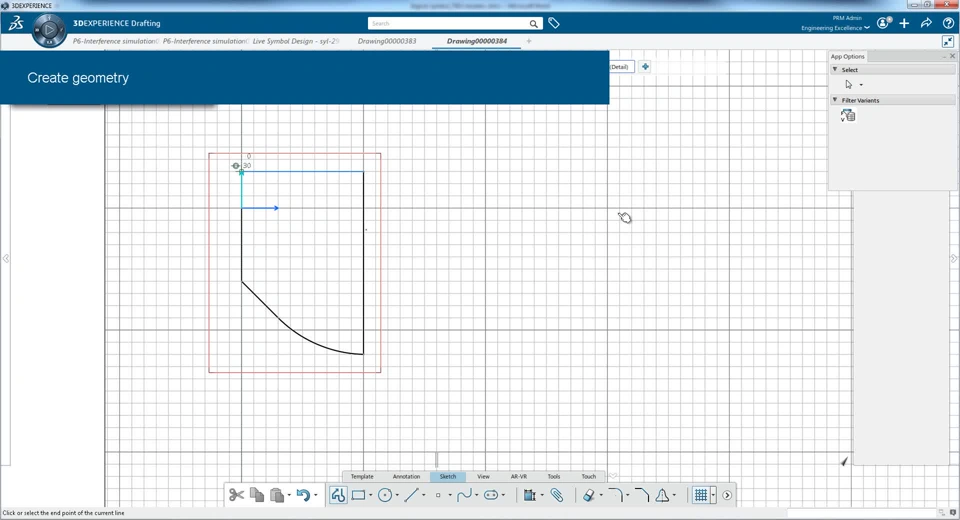This screenshot has width=960, height=520.
Task: Collapse the Filter Variants section
Action: pos(834,100)
